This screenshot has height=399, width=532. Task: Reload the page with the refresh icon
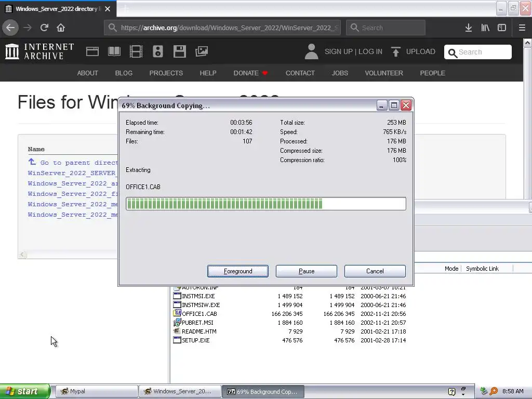(44, 28)
